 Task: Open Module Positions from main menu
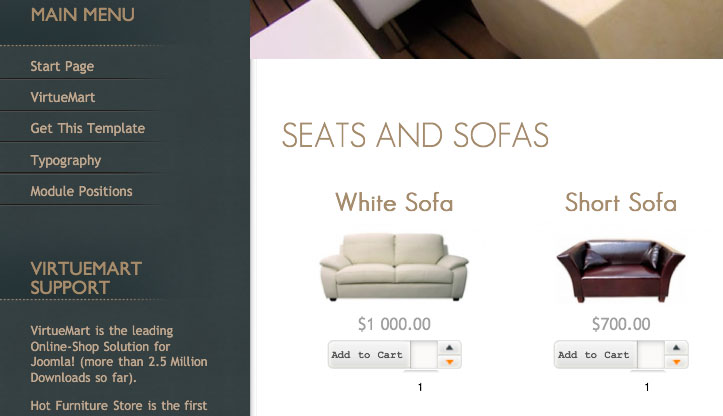click(81, 191)
